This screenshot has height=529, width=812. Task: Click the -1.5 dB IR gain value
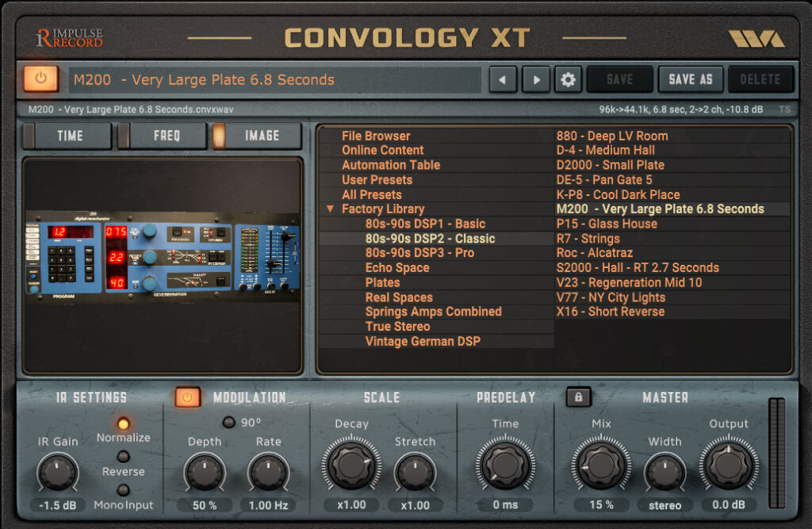(57, 505)
